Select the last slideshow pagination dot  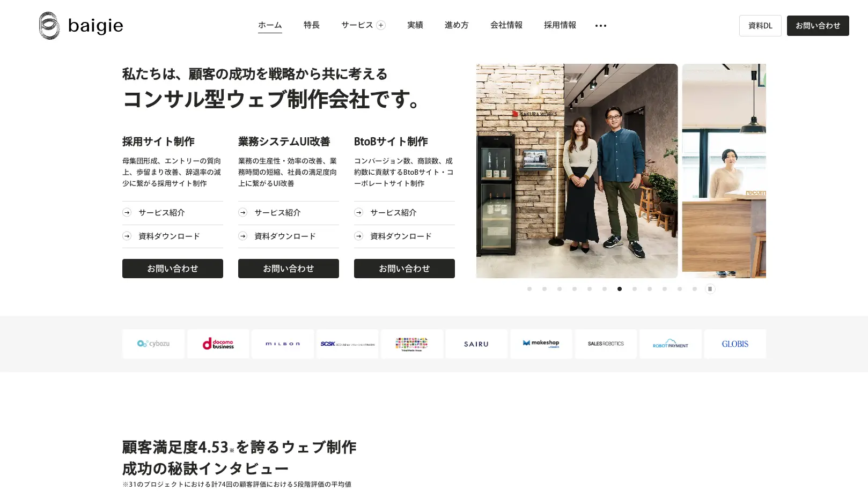coord(695,289)
